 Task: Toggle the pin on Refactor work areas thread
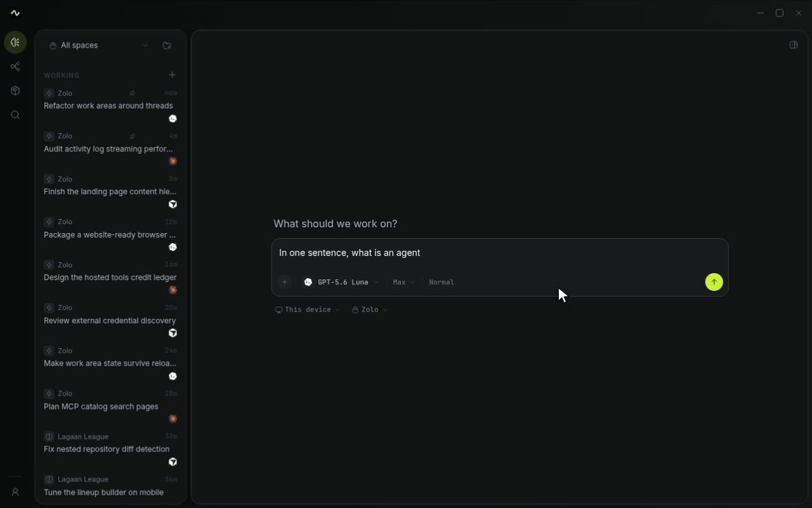pyautogui.click(x=132, y=93)
